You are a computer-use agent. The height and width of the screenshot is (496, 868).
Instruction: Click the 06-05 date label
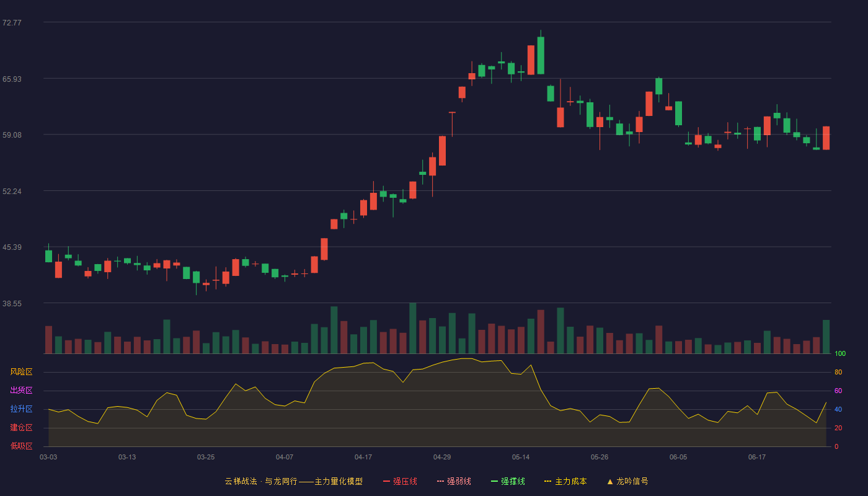tap(678, 457)
